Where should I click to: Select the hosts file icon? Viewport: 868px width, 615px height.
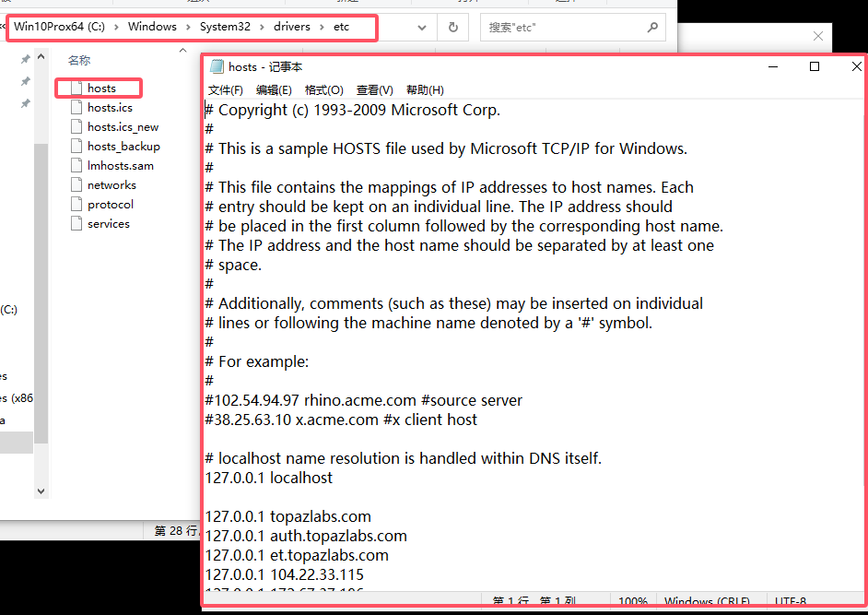(x=76, y=89)
